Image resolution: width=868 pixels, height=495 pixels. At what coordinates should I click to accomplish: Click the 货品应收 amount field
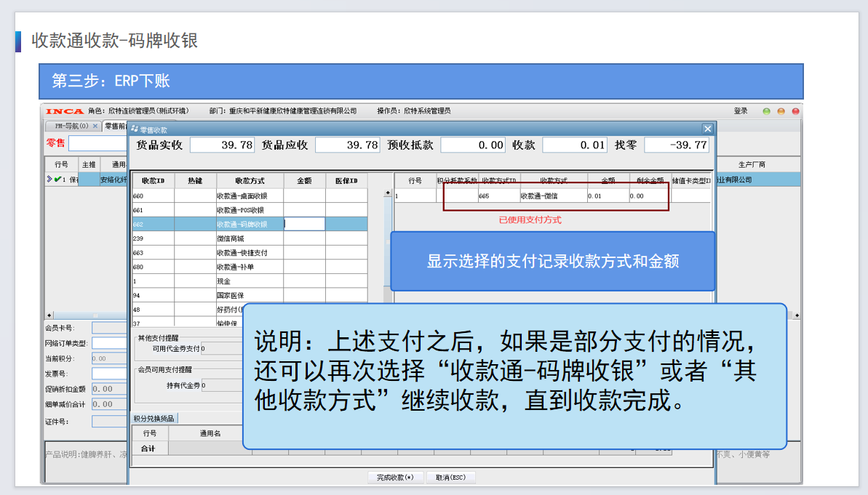tap(348, 145)
